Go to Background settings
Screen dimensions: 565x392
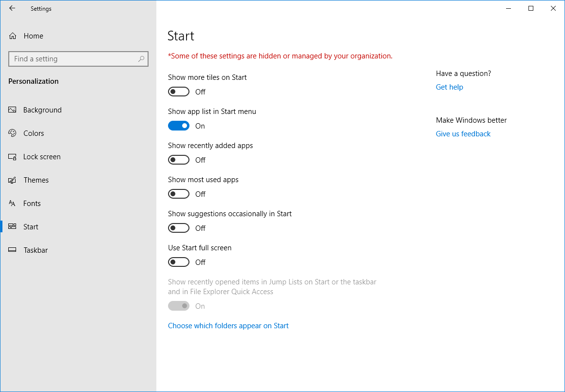tap(78, 110)
